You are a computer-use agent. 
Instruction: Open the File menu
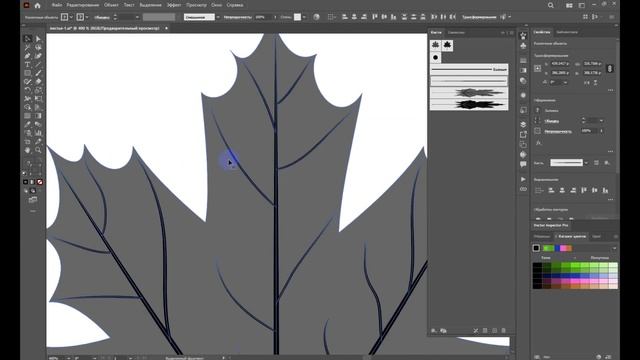(57, 5)
